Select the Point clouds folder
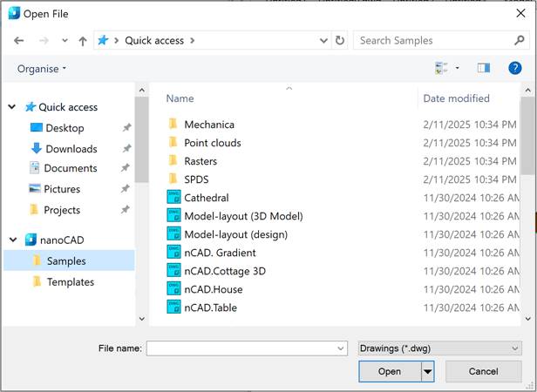Viewport: 537px width, 392px height. click(x=213, y=143)
